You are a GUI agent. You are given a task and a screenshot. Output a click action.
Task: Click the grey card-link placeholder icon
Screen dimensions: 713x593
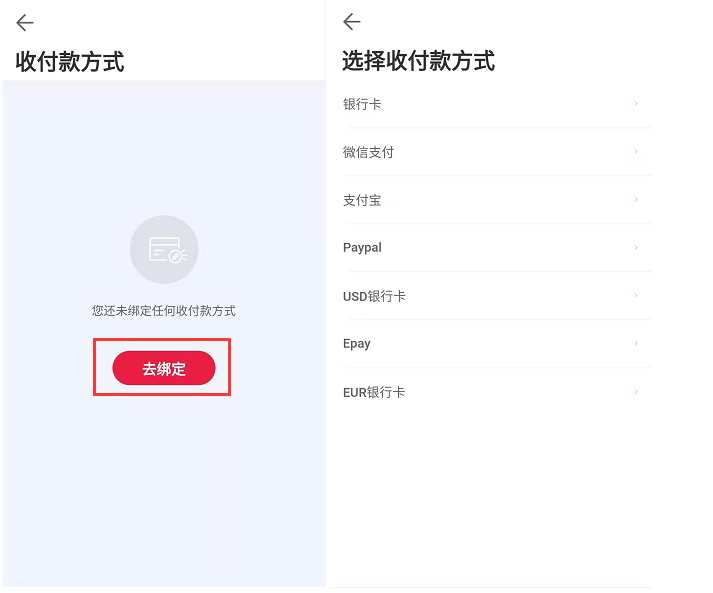tap(164, 250)
